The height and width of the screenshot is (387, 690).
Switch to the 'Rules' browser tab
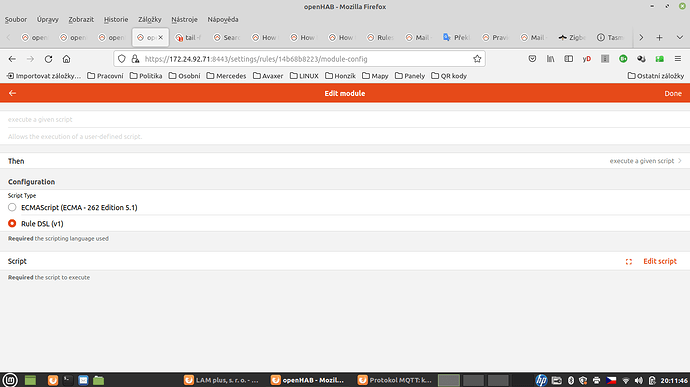tap(380, 37)
